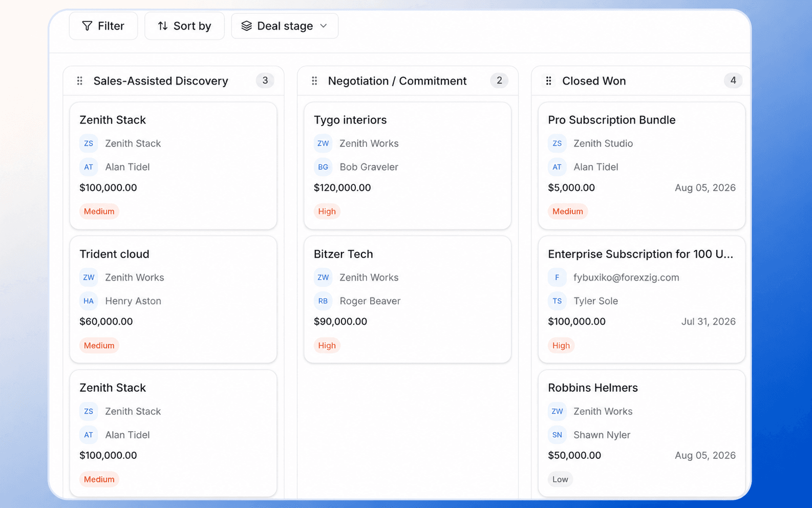This screenshot has height=508, width=812.
Task: Click the Negotiation / Commitment count badge 2
Action: (x=499, y=80)
